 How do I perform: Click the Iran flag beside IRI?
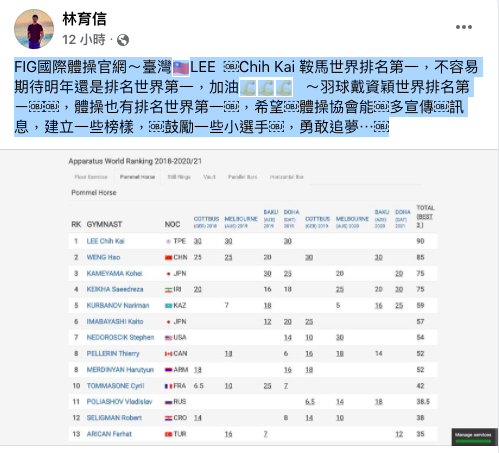pos(169,290)
